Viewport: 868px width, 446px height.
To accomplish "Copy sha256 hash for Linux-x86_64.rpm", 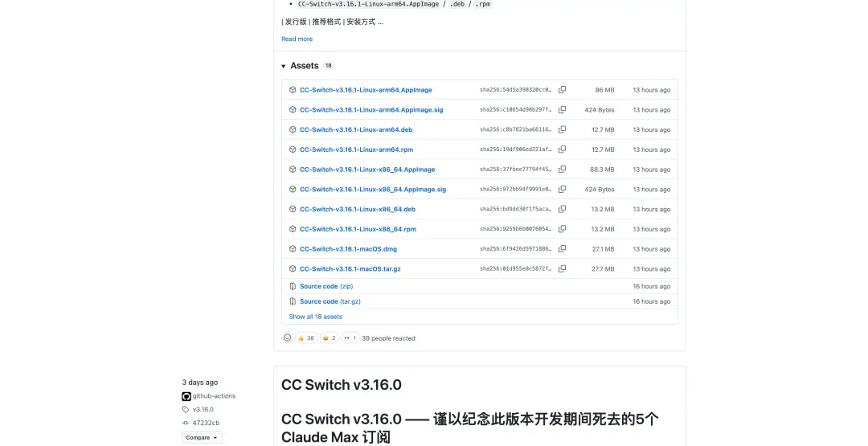I will point(562,229).
